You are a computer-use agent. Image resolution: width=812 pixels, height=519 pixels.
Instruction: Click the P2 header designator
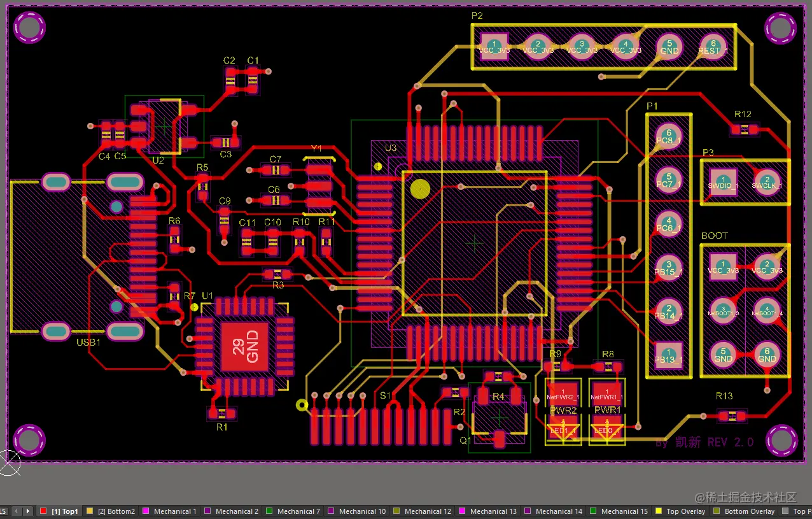(477, 15)
